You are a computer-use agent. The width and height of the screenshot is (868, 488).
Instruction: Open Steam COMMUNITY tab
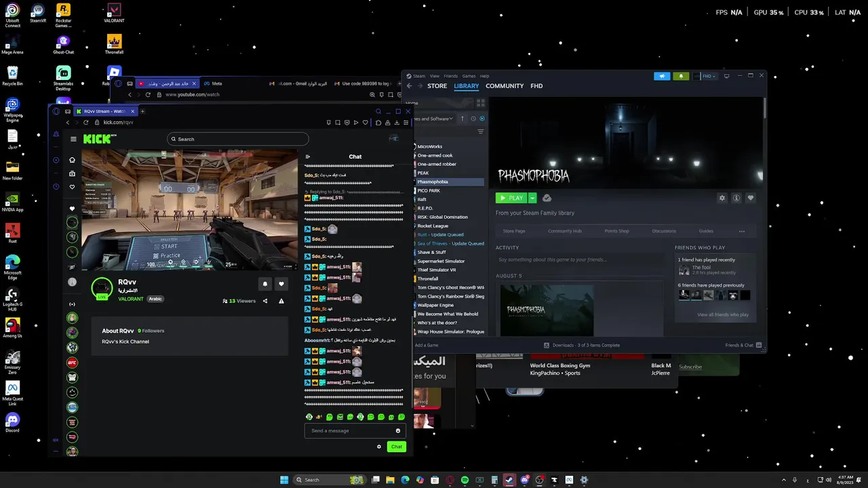[505, 86]
